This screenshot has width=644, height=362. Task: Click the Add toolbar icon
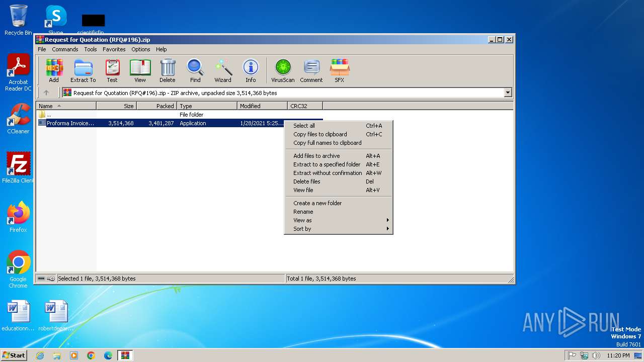pos(54,70)
